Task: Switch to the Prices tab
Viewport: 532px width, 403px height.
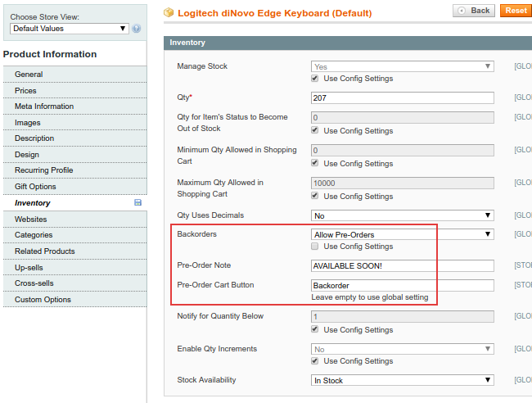Action: [25, 90]
